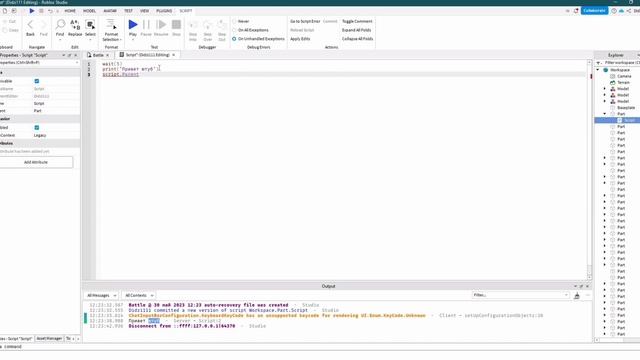Click the Camera icon in Explorer
Viewport: 640px width, 360px height.
point(612,76)
